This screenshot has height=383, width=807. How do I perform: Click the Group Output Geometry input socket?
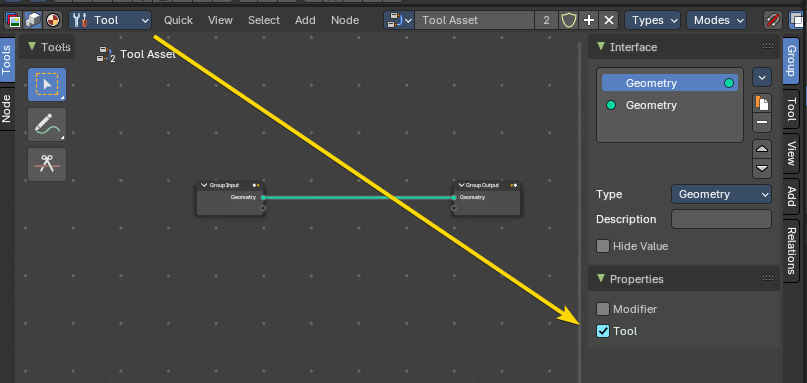[453, 197]
